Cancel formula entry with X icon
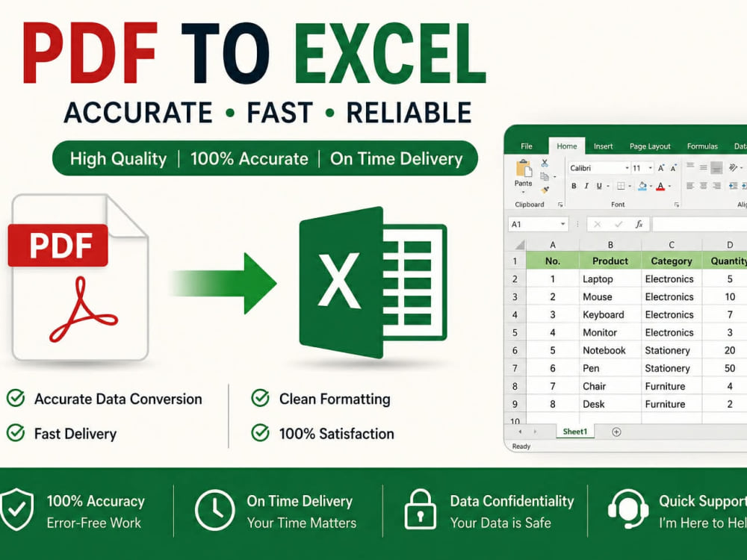Viewport: 747px width, 560px height. (x=598, y=224)
